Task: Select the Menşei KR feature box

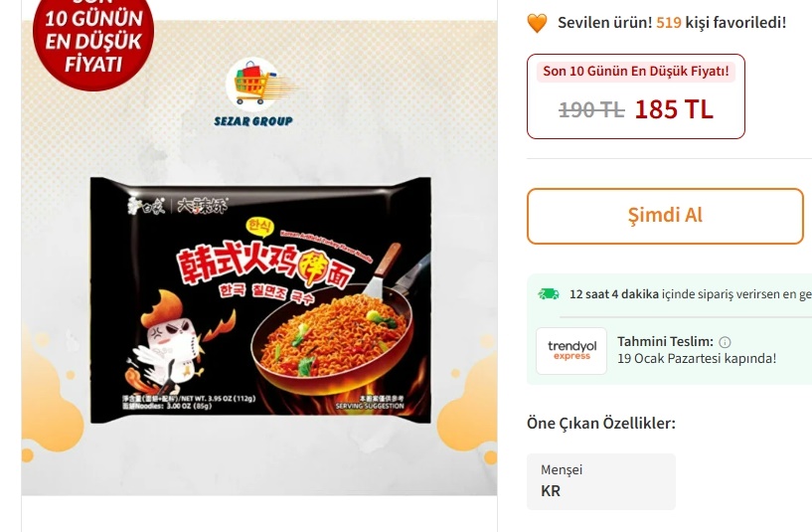Action: (x=601, y=481)
